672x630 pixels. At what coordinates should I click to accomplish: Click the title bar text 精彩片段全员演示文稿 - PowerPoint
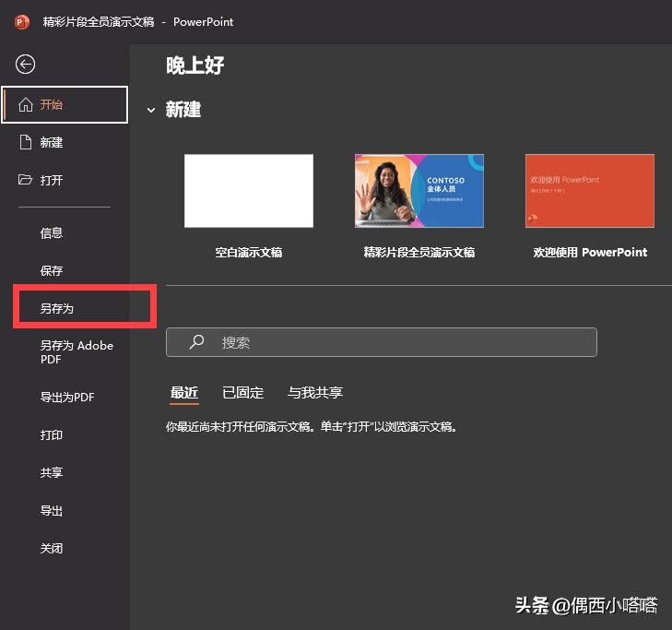click(x=137, y=22)
